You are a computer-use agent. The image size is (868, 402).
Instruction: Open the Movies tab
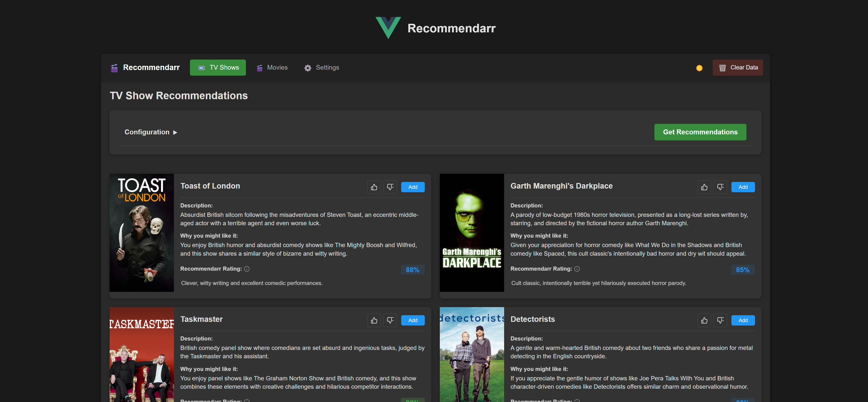(272, 68)
